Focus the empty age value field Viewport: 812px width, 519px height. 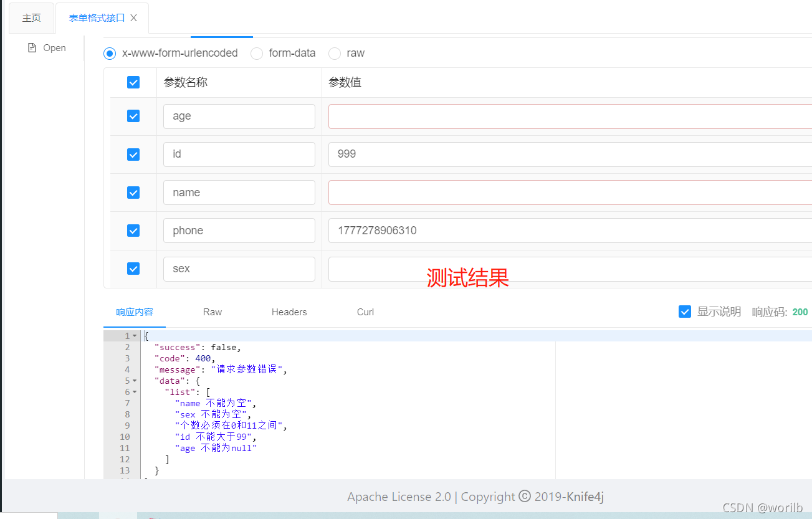570,117
